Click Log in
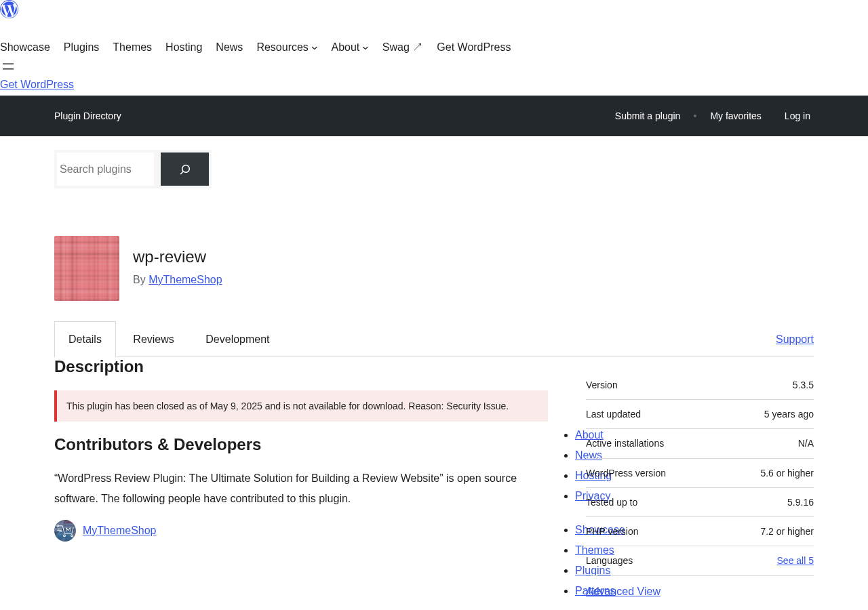 pos(797,116)
